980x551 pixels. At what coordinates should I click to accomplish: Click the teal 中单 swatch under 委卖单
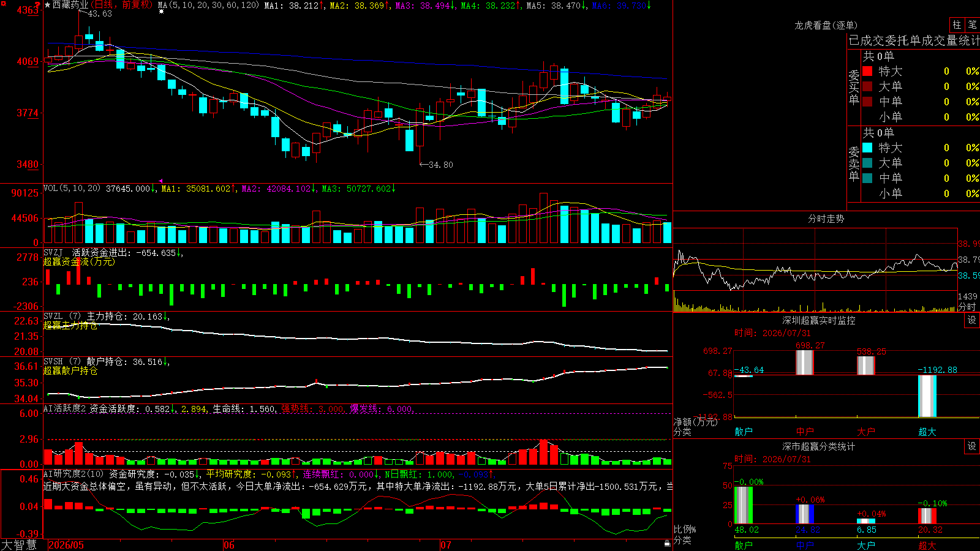pos(867,178)
